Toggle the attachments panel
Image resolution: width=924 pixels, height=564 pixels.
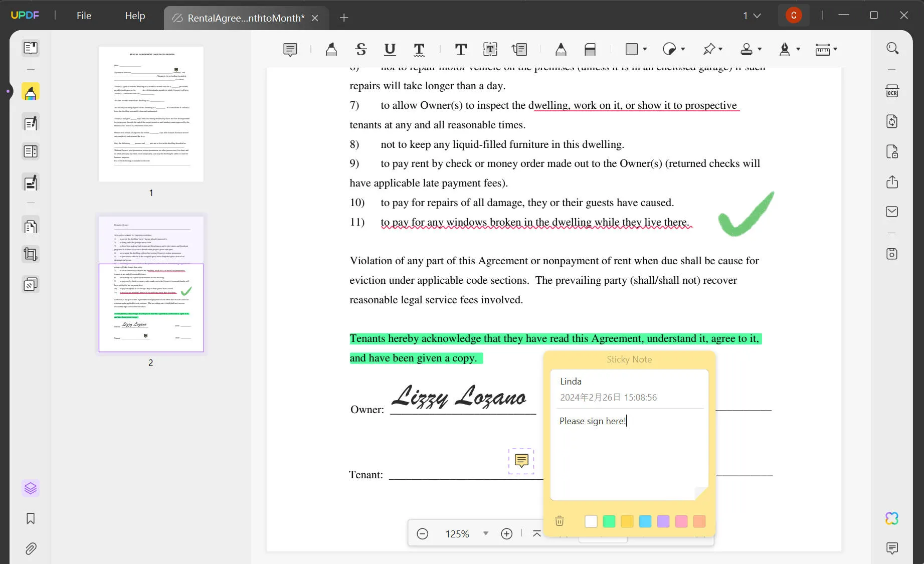31,549
